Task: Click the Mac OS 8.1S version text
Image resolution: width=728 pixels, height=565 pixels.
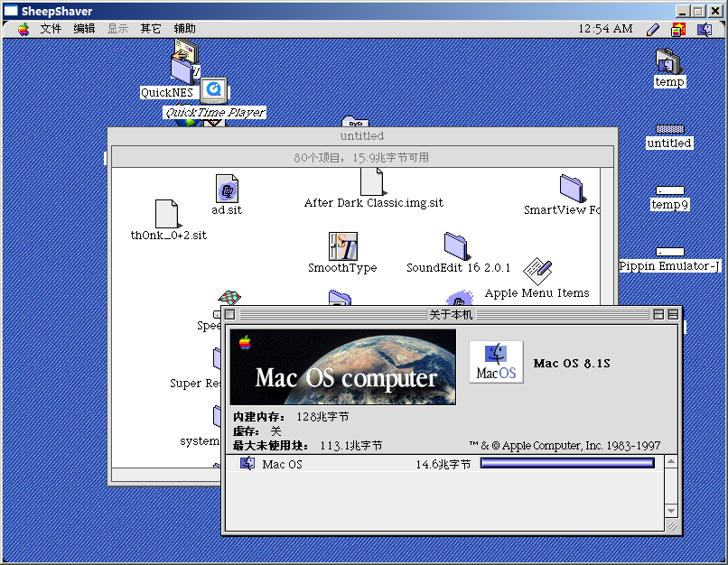Action: click(x=572, y=363)
